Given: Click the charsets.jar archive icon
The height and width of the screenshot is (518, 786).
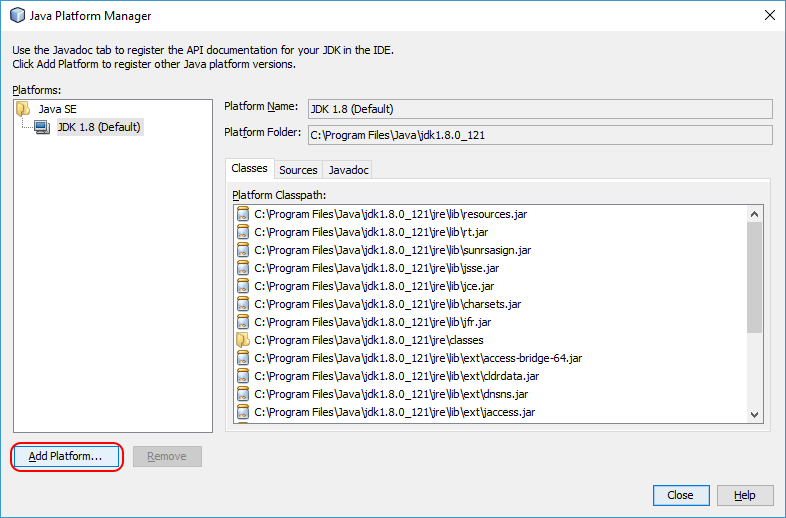Looking at the screenshot, I should (242, 304).
